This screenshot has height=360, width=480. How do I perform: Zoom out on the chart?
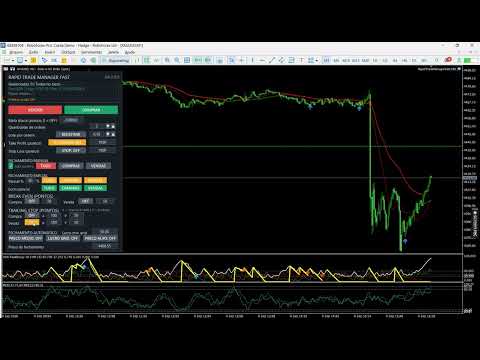(x=177, y=60)
